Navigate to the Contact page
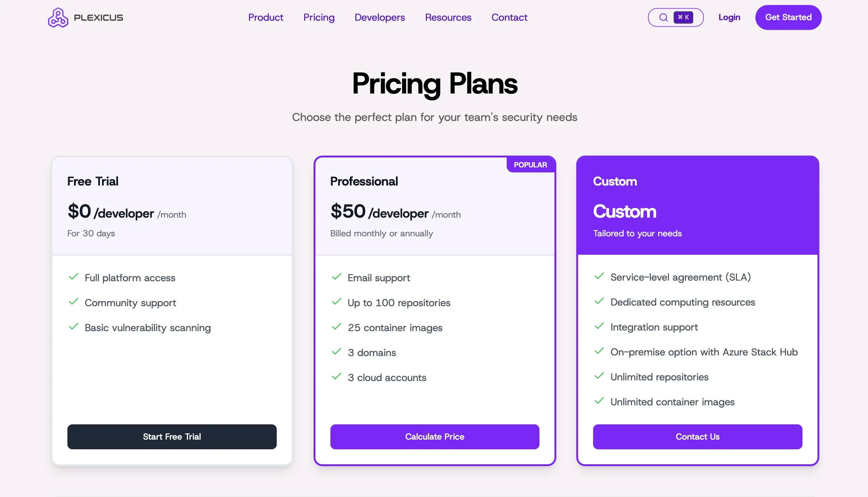868x497 pixels. click(509, 17)
